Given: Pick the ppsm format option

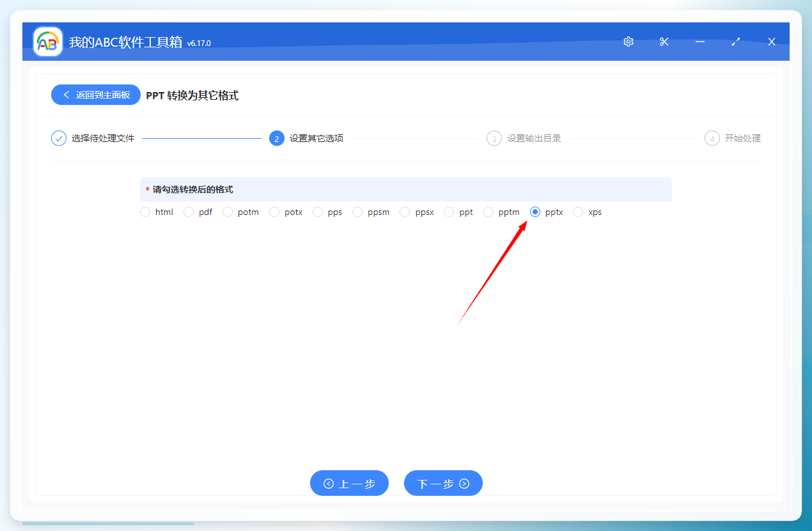Looking at the screenshot, I should (x=357, y=212).
